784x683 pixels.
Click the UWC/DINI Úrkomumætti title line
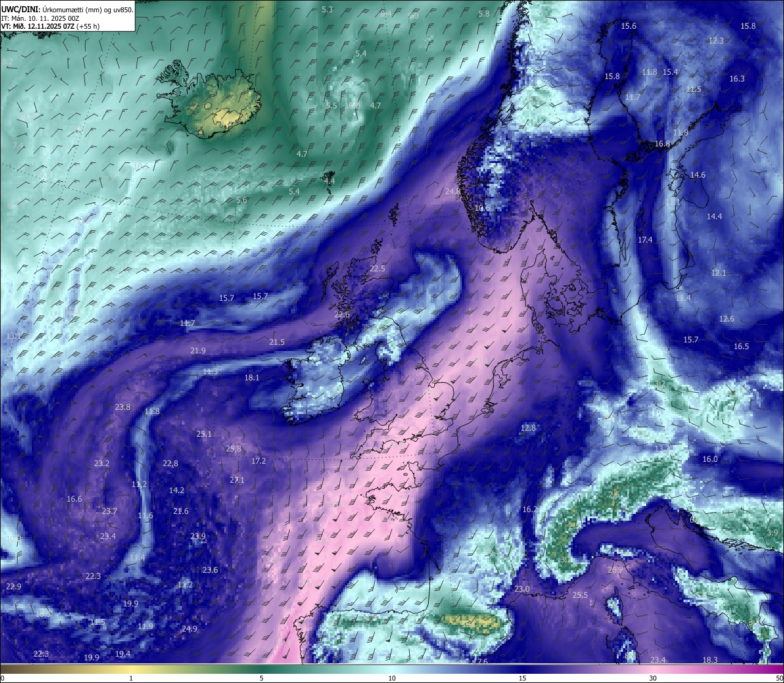tap(67, 9)
